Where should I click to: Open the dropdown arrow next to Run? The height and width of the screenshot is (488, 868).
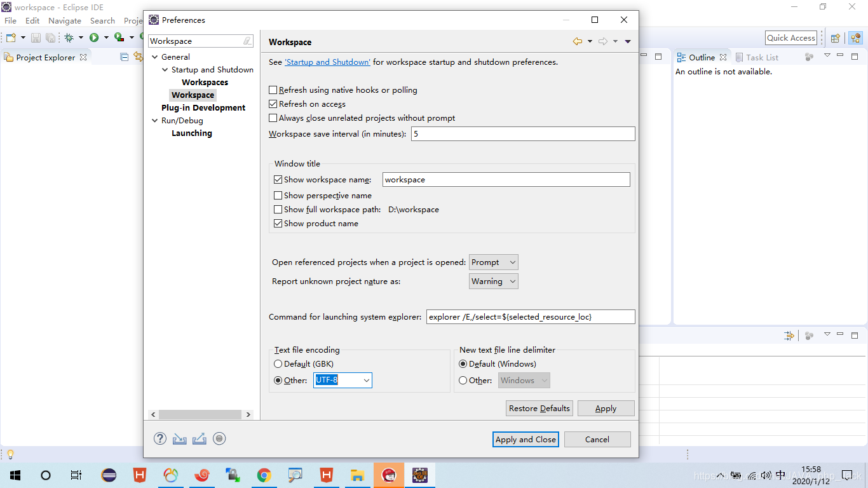tap(106, 37)
